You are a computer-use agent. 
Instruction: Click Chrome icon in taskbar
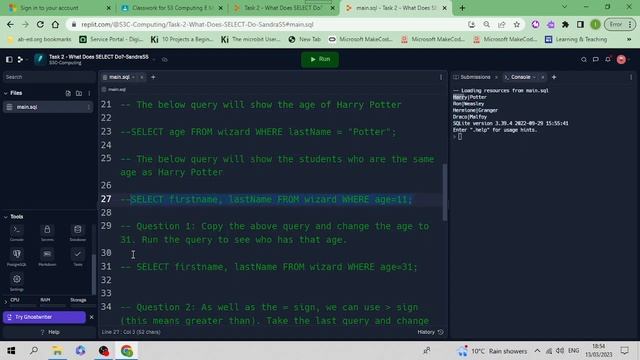click(x=127, y=351)
